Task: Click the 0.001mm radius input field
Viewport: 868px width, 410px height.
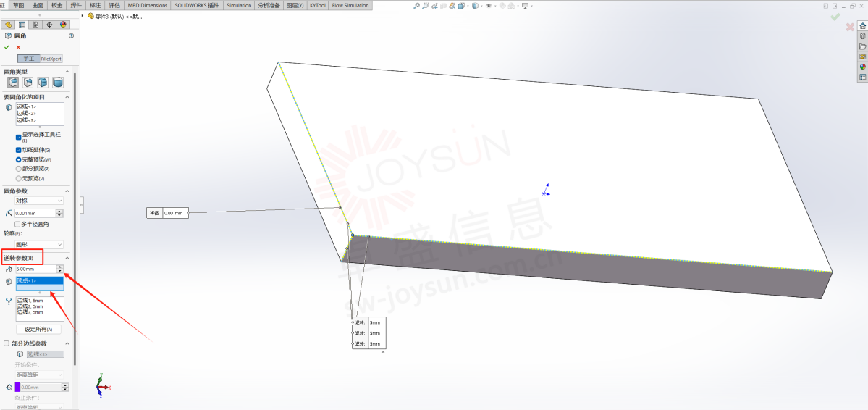Action: click(x=35, y=213)
